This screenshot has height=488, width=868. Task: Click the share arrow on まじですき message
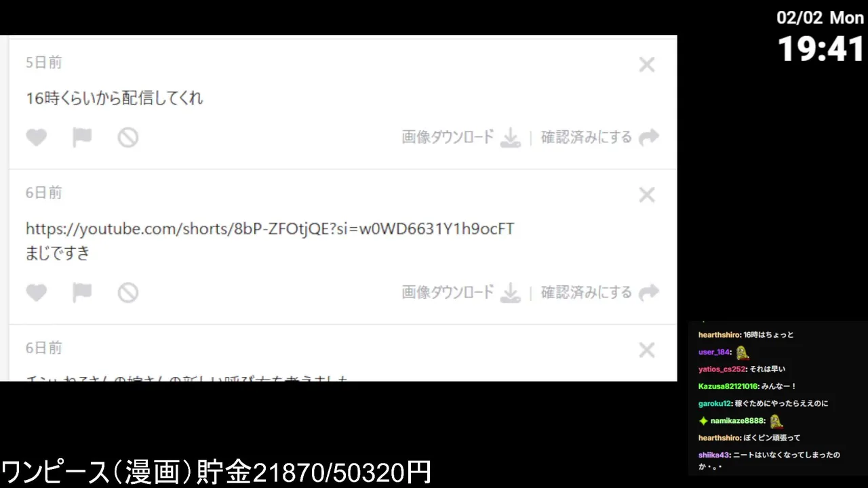click(649, 293)
